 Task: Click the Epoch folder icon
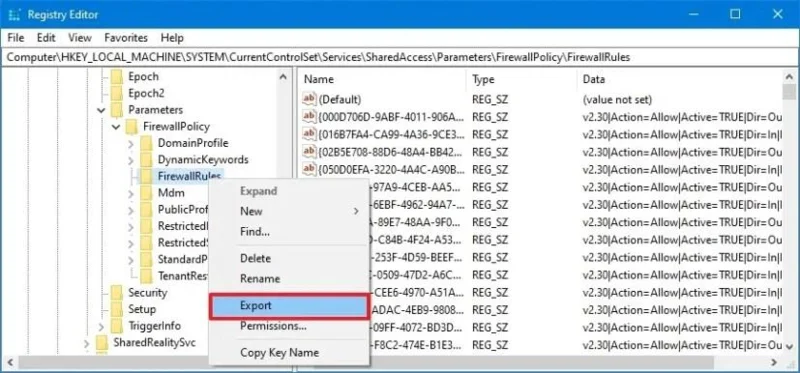click(x=117, y=77)
